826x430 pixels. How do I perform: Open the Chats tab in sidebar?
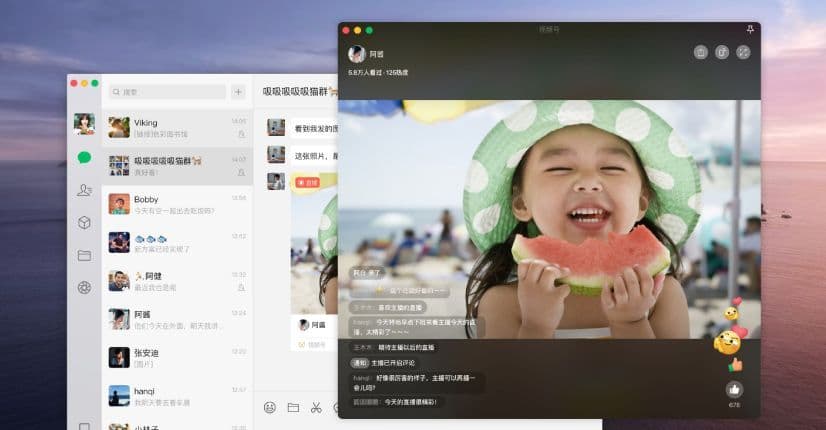(84, 157)
